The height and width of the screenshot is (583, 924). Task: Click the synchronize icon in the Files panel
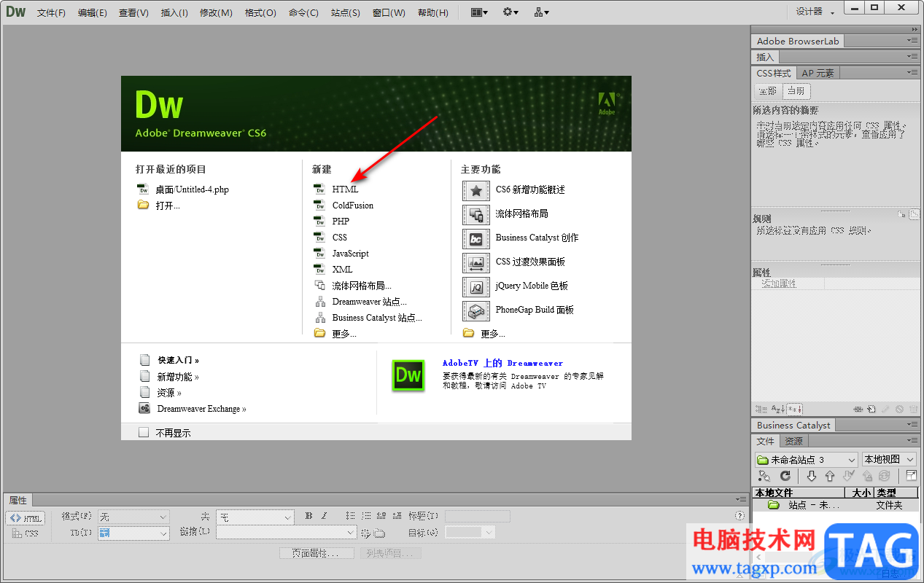pyautogui.click(x=885, y=476)
